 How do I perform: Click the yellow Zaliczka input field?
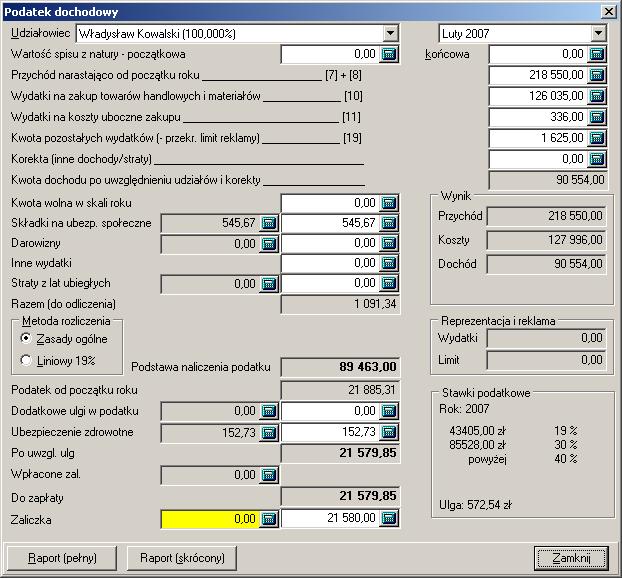tap(210, 518)
